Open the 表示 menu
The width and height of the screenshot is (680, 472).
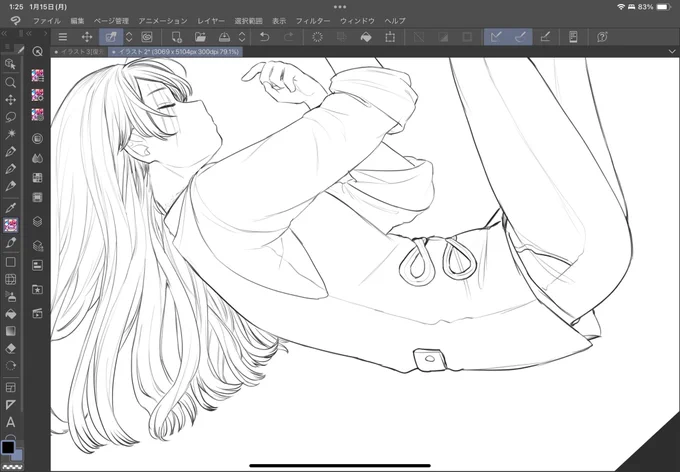tap(279, 21)
